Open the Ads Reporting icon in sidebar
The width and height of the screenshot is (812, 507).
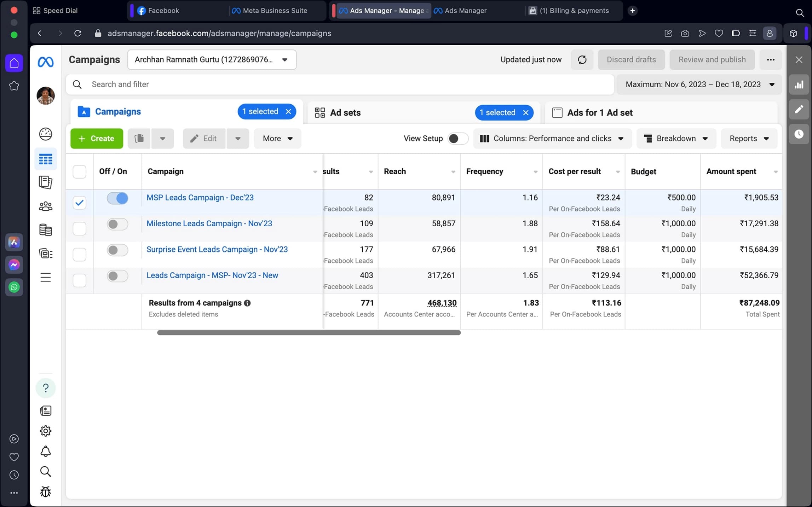coord(46,182)
